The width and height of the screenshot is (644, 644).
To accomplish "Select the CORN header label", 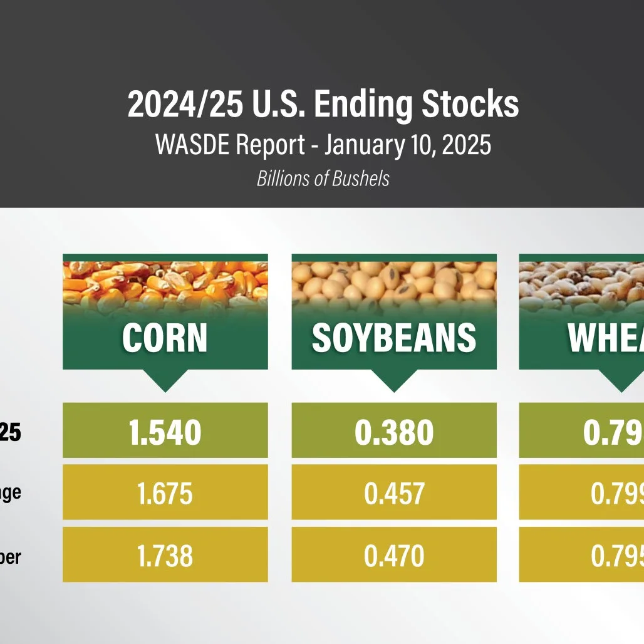I will [165, 338].
